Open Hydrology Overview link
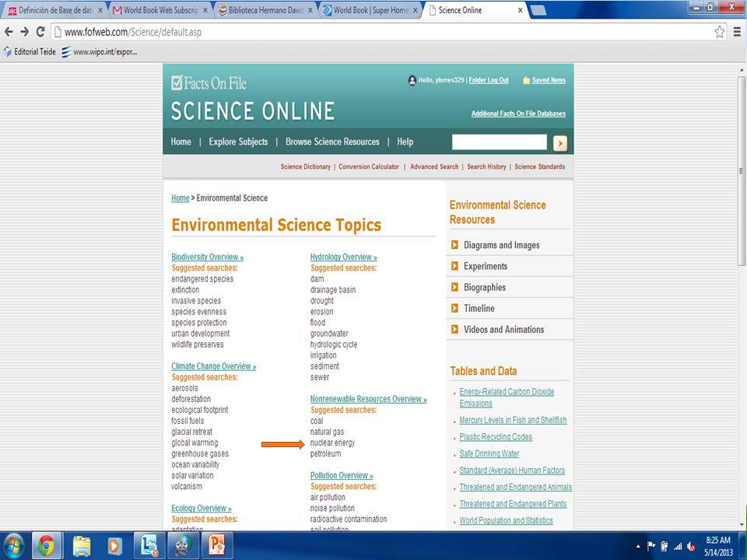Screen dimensions: 747x560 (x=343, y=257)
